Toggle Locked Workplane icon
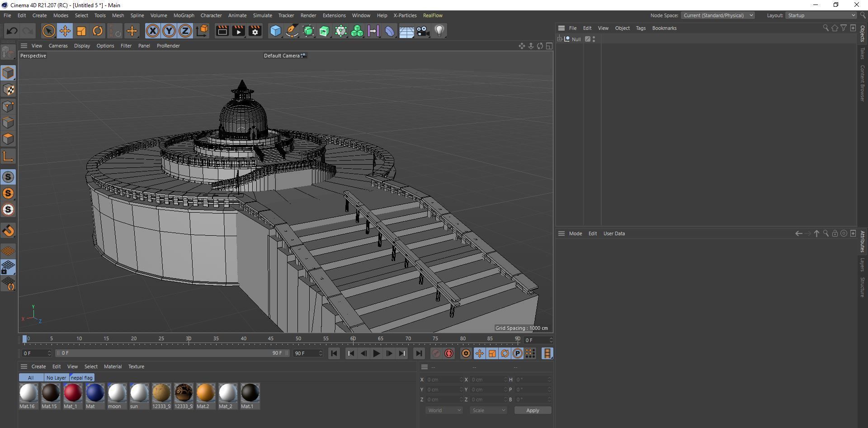The height and width of the screenshot is (428, 868). point(8,267)
